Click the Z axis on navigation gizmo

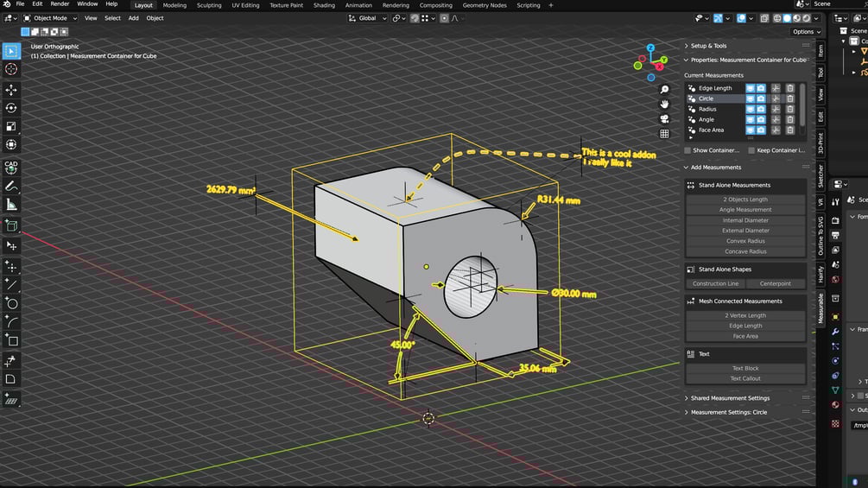tap(650, 48)
